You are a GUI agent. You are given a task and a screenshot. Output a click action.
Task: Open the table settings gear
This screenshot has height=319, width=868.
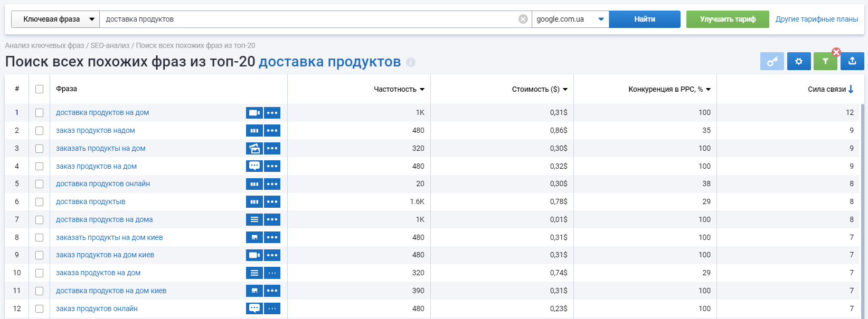799,61
